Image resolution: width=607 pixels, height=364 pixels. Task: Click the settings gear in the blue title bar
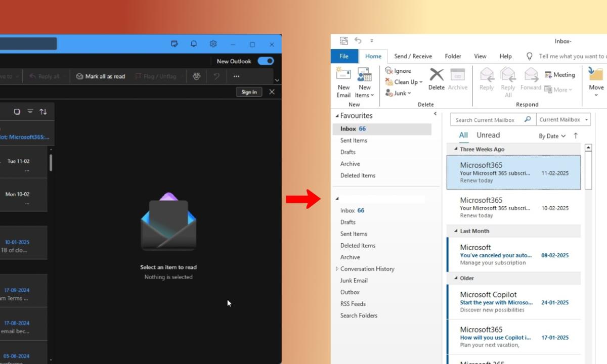pos(213,44)
